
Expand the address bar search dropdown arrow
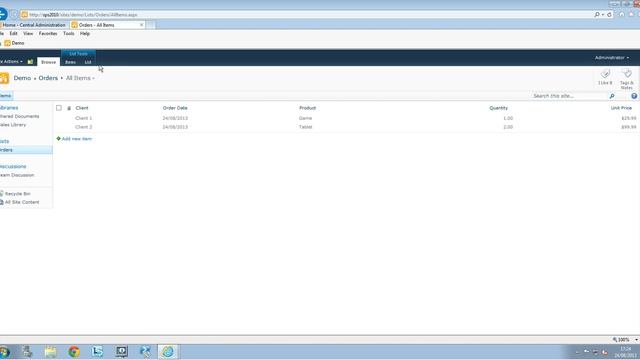click(x=603, y=15)
